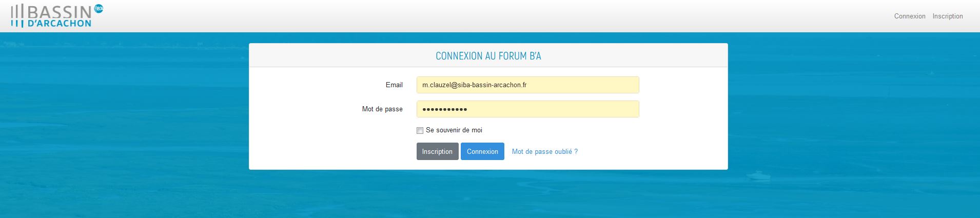Follow the 'Mot de passe oublié ?' link
980x218 pixels.
[x=544, y=152]
